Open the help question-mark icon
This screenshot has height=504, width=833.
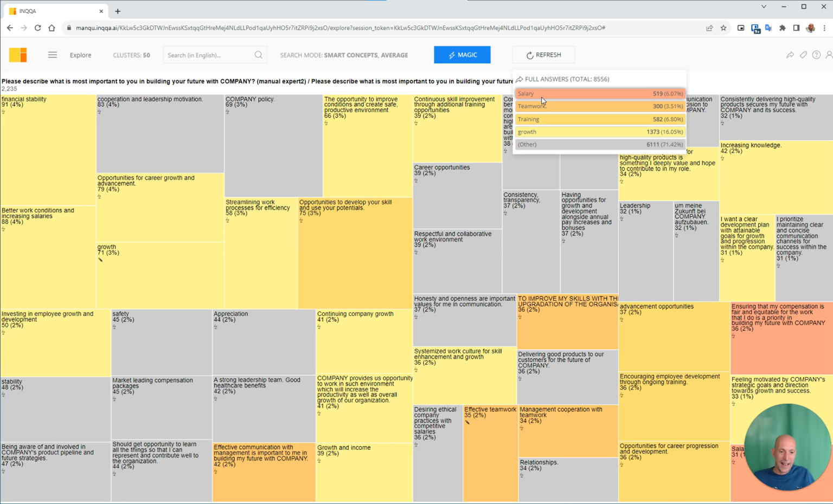coord(816,55)
